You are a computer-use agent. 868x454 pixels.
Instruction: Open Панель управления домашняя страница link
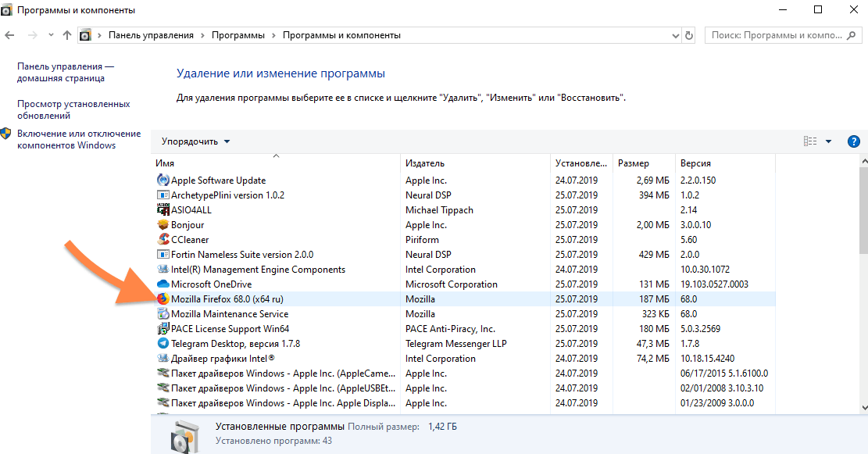[66, 72]
